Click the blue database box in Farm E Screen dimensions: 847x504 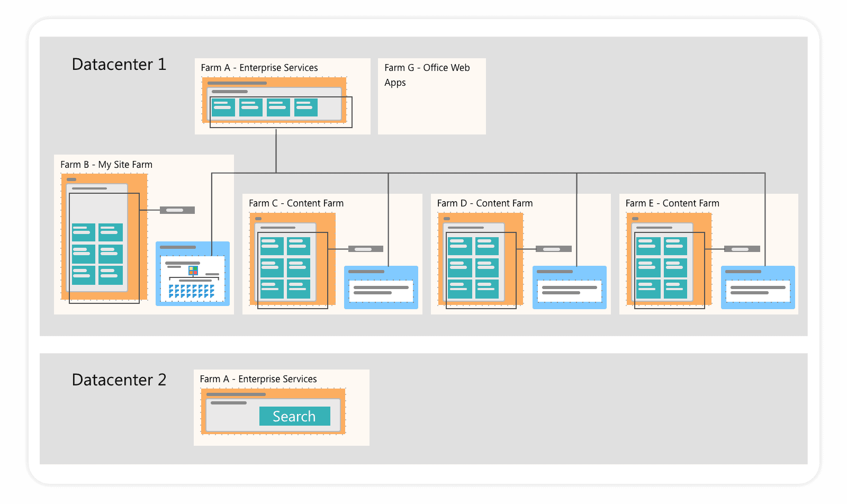[758, 287]
